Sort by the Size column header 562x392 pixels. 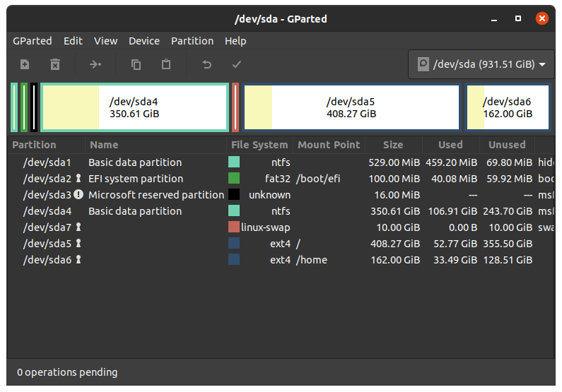(393, 145)
